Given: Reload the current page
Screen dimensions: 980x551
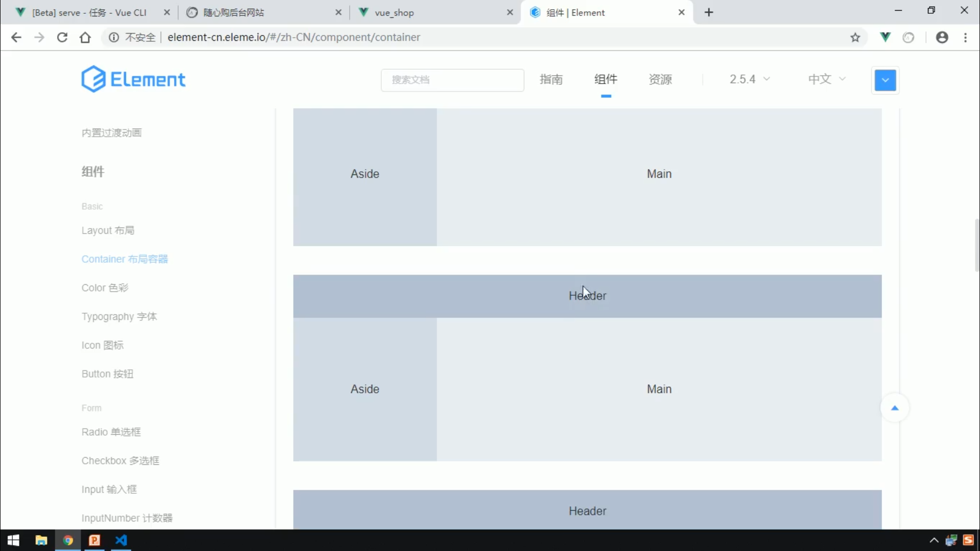Looking at the screenshot, I should point(62,37).
